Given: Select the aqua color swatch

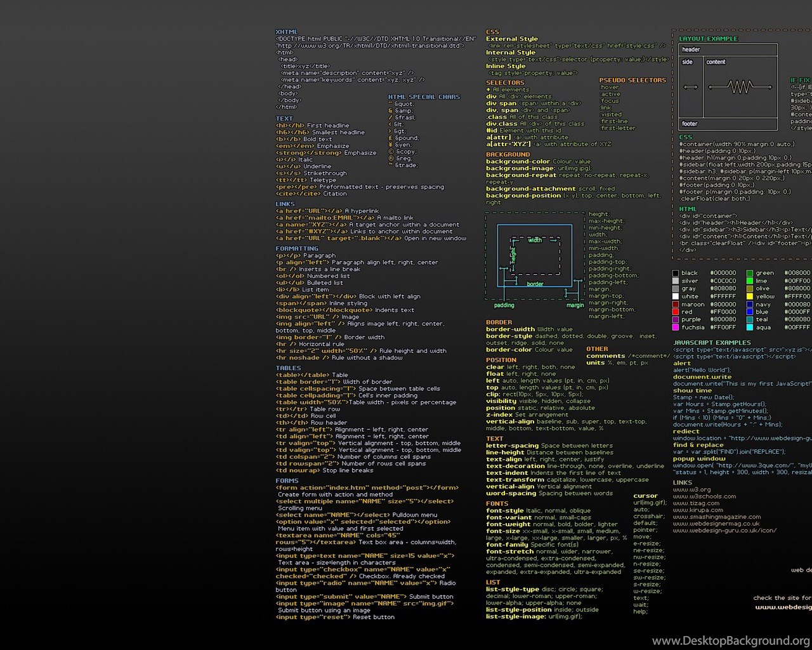Looking at the screenshot, I should point(750,327).
